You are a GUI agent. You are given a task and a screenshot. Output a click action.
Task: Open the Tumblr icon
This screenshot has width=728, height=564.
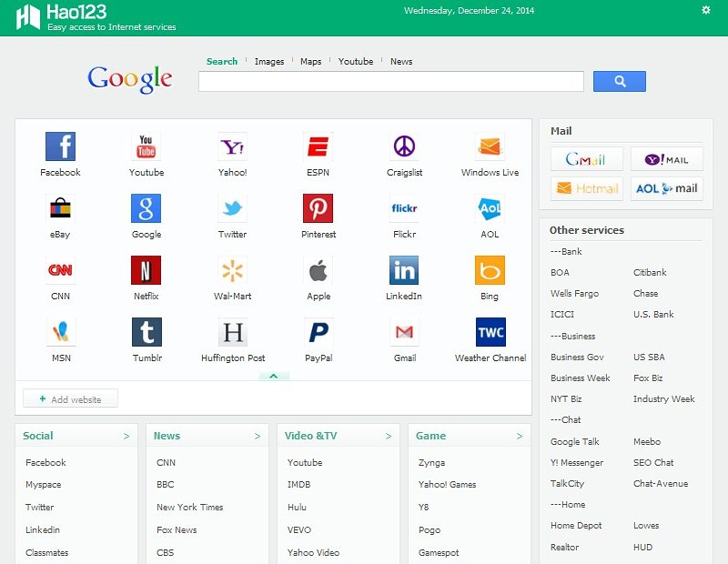pyautogui.click(x=147, y=332)
